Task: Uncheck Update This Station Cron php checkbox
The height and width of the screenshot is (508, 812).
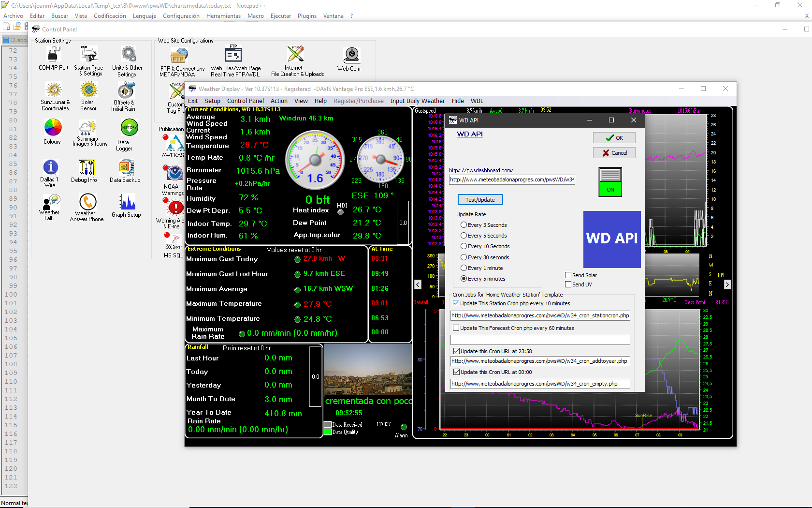Action: tap(456, 303)
